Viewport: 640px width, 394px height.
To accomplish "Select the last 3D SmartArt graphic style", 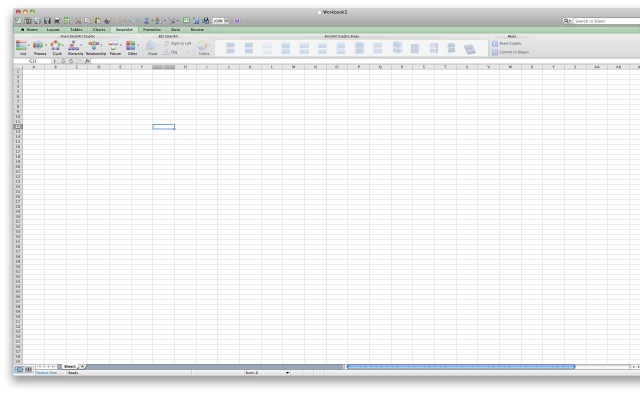I will click(469, 49).
